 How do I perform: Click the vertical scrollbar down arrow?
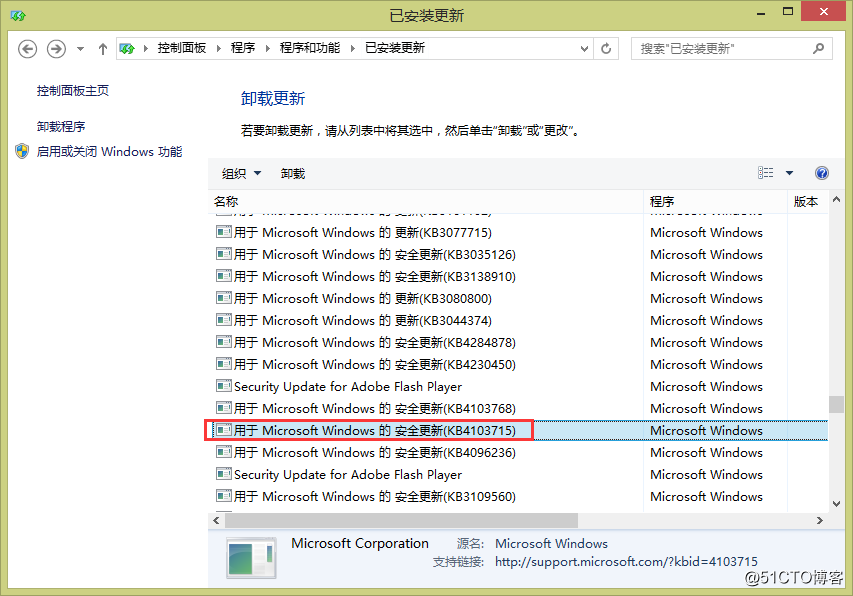click(x=837, y=504)
